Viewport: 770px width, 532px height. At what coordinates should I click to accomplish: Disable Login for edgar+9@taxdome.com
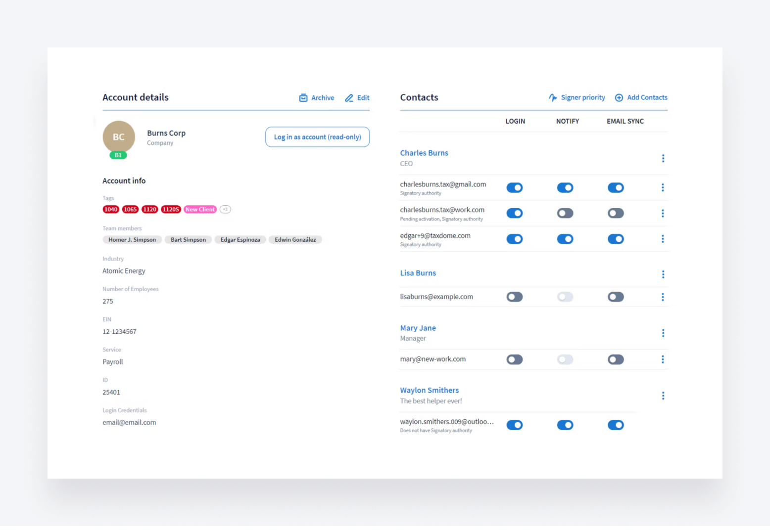coord(515,239)
